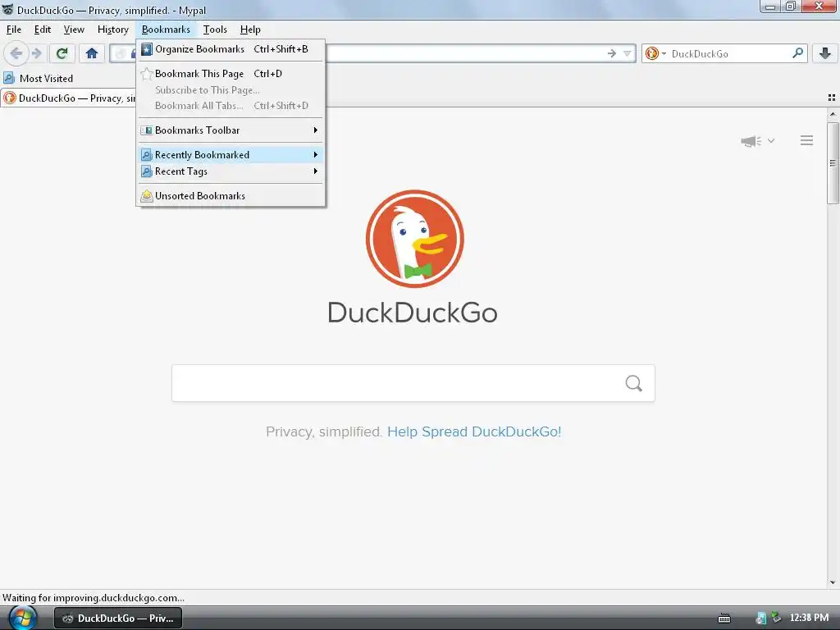The image size is (840, 630).
Task: Open the address bar history dropdown arrow
Action: pyautogui.click(x=627, y=53)
